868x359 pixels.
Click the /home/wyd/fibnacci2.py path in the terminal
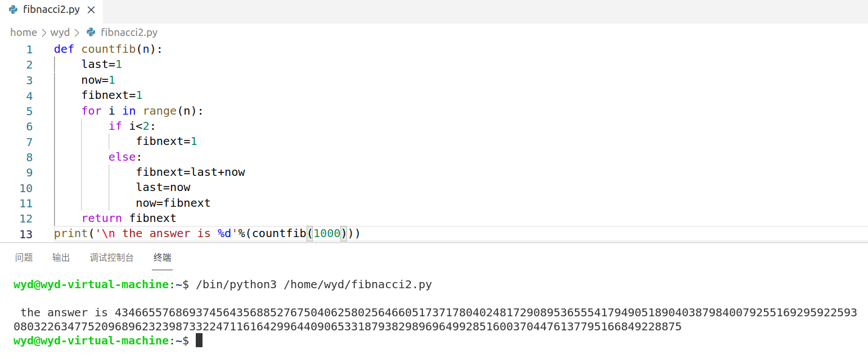point(358,284)
